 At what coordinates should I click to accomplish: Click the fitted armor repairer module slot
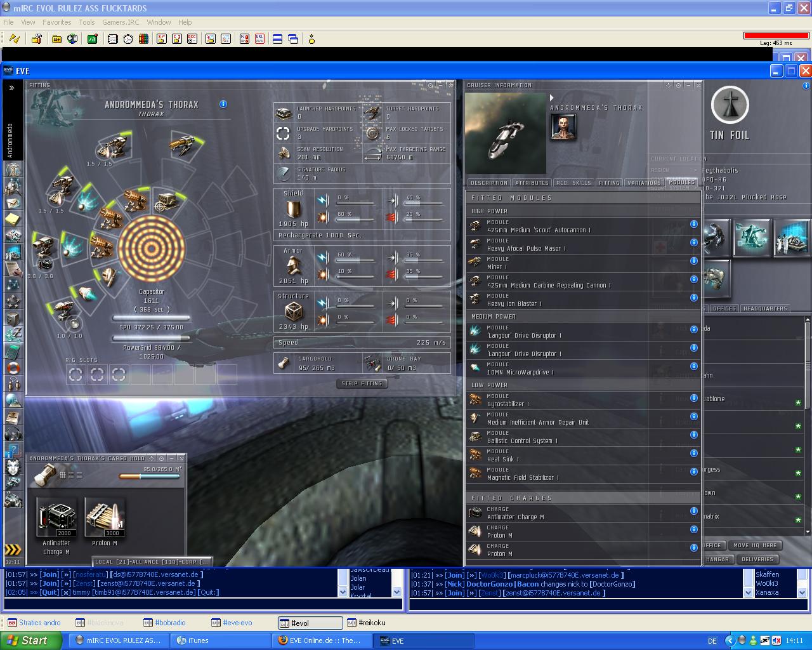110,277
